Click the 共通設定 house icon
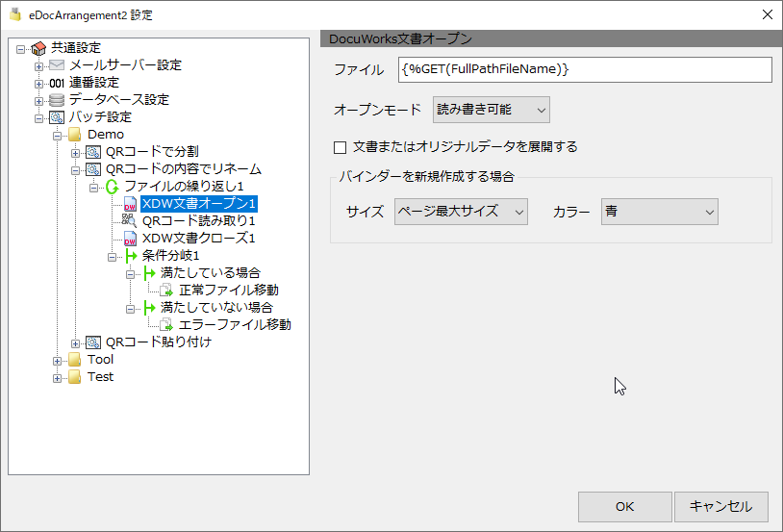The image size is (783, 532). click(38, 48)
